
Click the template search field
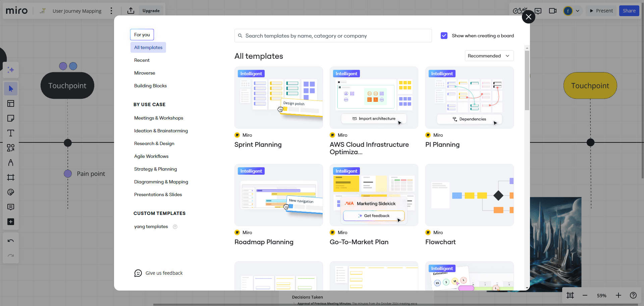click(x=333, y=36)
